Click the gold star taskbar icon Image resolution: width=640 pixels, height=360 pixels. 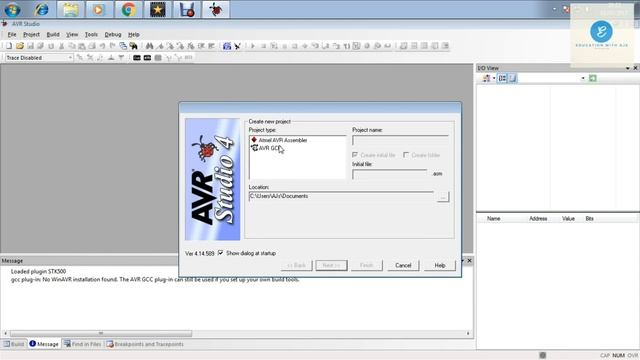tap(158, 9)
